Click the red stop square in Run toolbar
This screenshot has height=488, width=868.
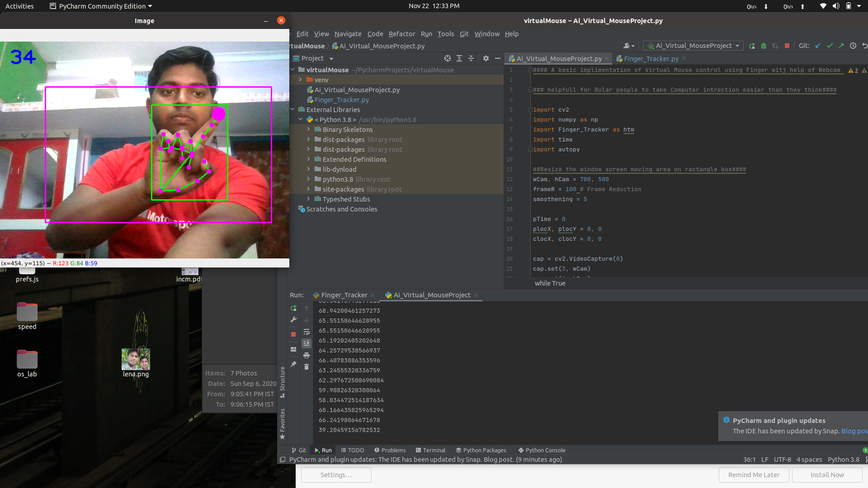(x=787, y=46)
